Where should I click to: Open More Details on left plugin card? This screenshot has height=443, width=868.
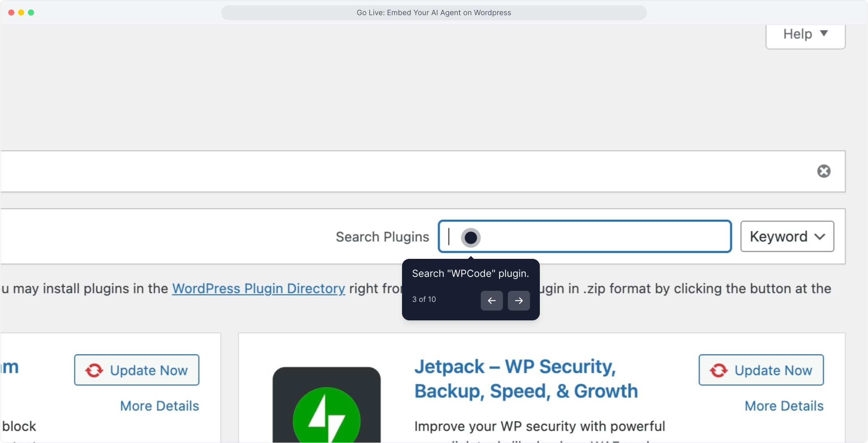[159, 406]
